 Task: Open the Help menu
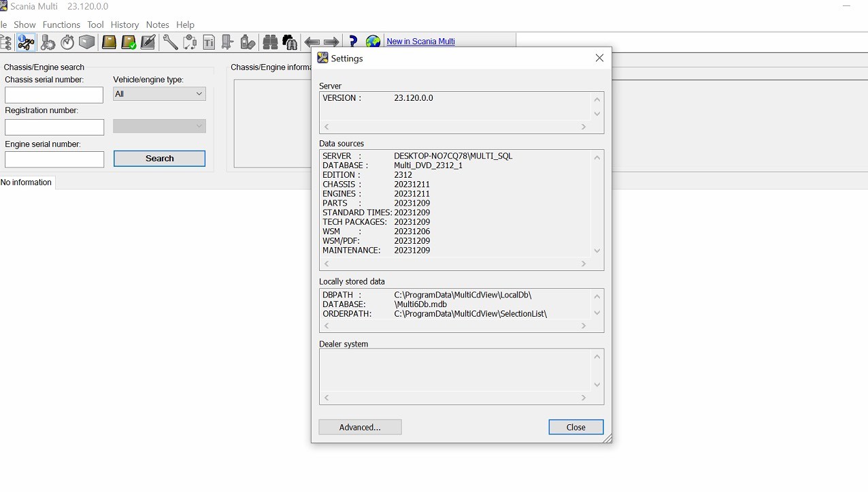[x=185, y=25]
